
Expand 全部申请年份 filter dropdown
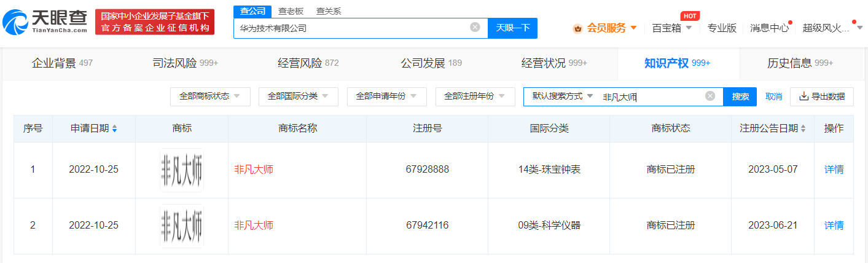(x=386, y=96)
